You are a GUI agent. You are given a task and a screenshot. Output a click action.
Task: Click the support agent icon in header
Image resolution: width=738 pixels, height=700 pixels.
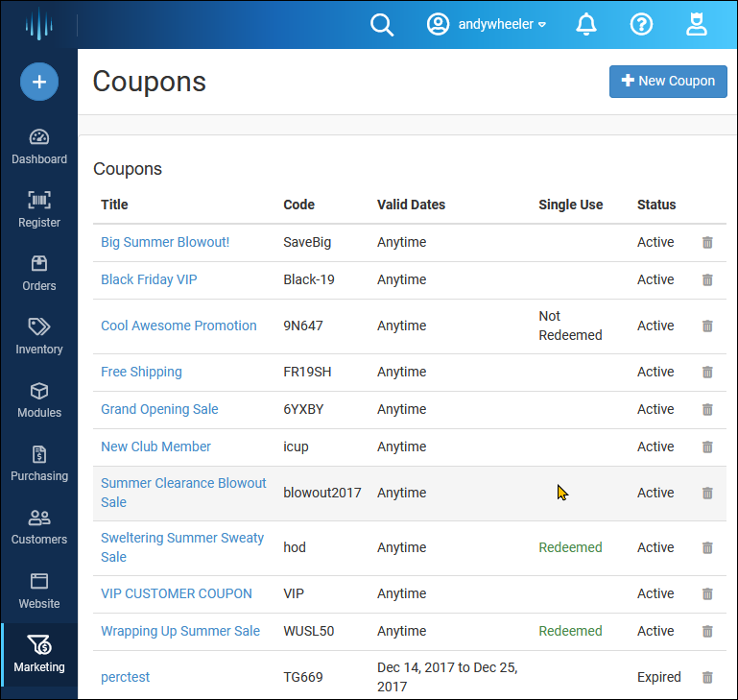click(x=696, y=25)
